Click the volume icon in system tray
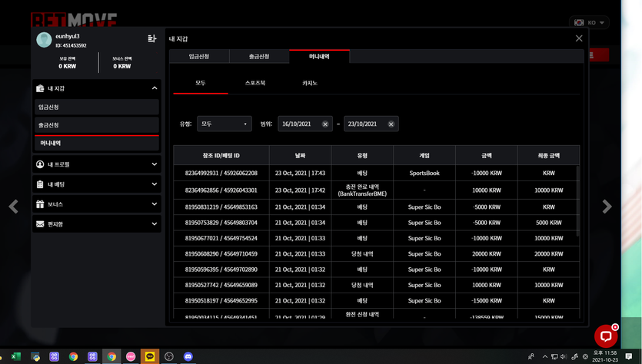The width and height of the screenshot is (642, 364). [564, 356]
